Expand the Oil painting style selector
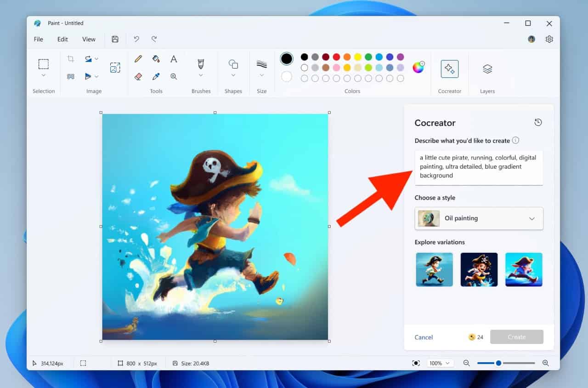Viewport: 588px width, 388px height. click(531, 218)
